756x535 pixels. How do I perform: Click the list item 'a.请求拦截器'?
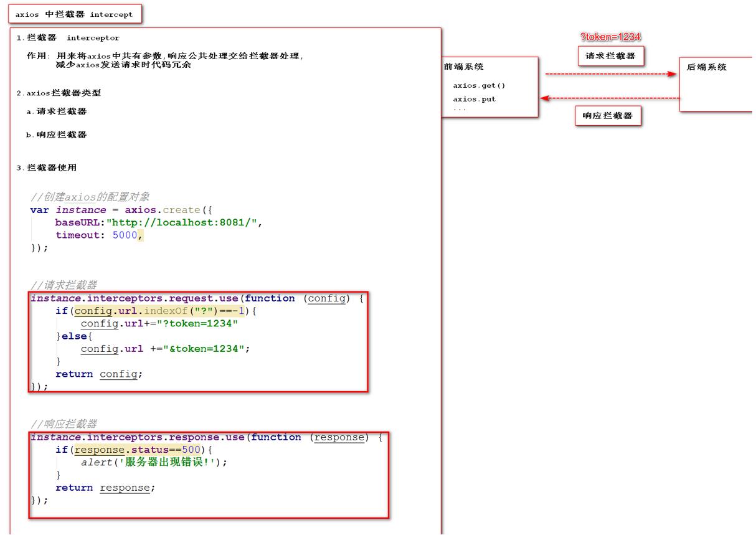click(x=57, y=111)
